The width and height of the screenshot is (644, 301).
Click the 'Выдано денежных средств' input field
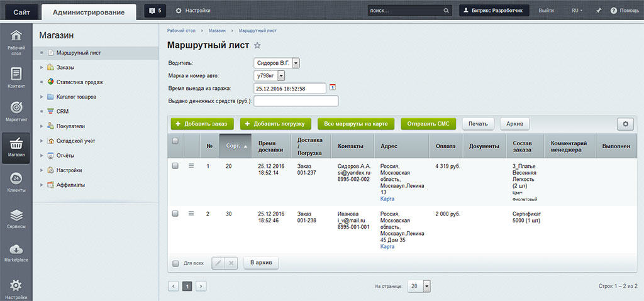coord(296,101)
